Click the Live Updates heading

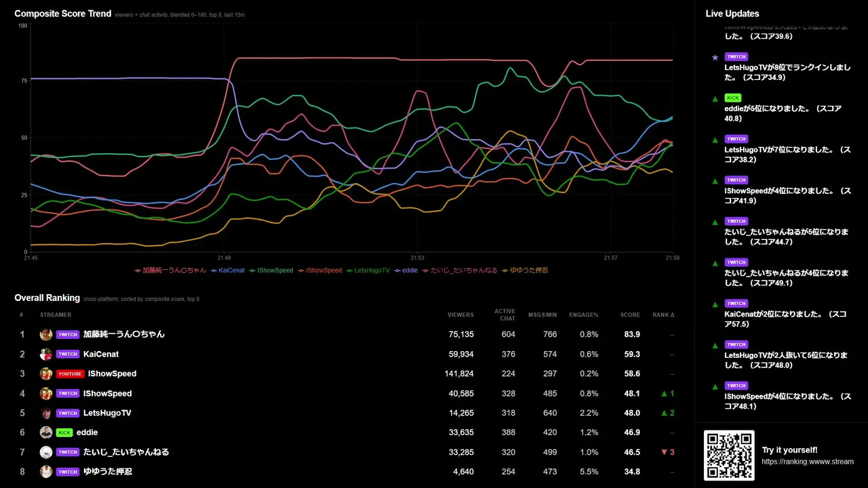(x=732, y=14)
